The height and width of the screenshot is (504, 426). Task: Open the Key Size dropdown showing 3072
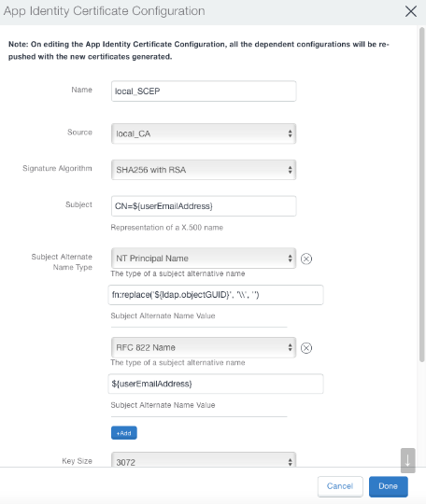coord(204,460)
